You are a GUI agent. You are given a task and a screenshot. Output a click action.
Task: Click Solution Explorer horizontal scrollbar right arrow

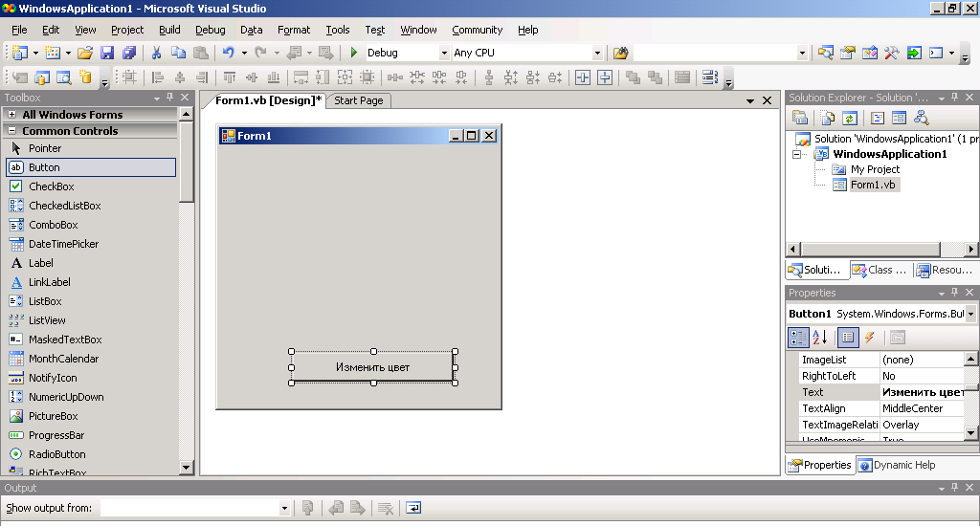pyautogui.click(x=970, y=250)
